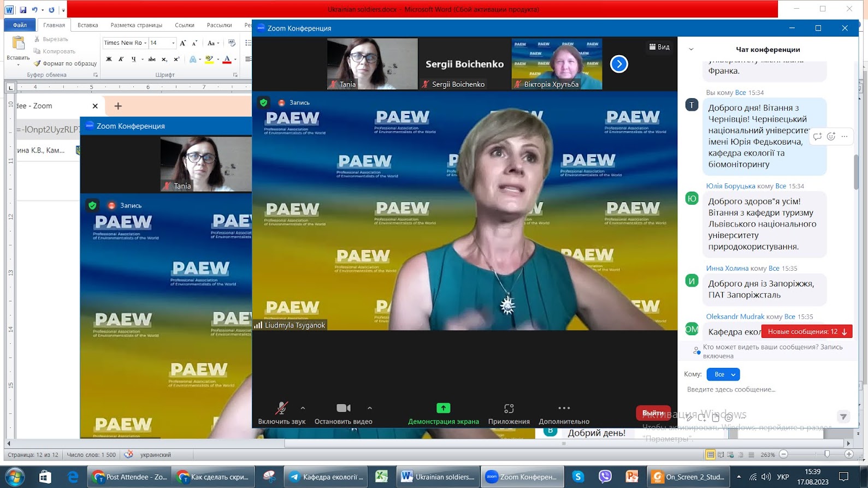Apply yellow text highlight color
Screen dimensions: 868x488
coord(209,59)
